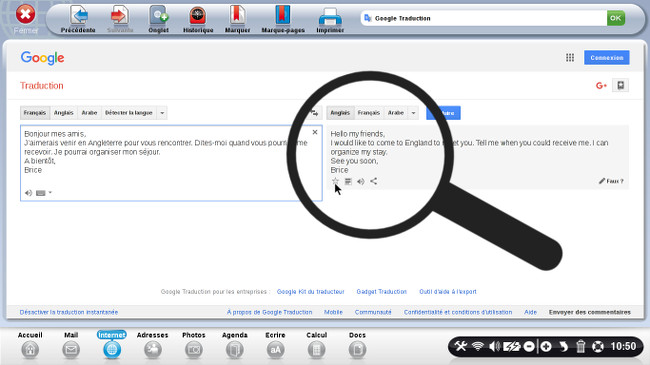The width and height of the screenshot is (650, 365).
Task: Open the Phrasebook icon beside Google+
Action: pos(621,85)
